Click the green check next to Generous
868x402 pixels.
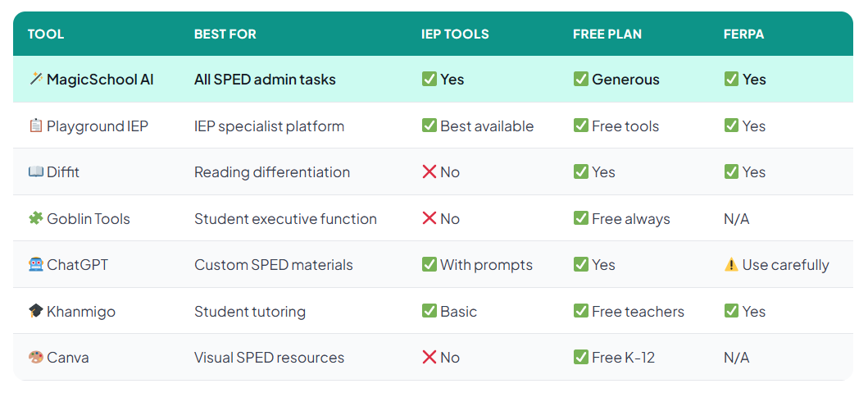[x=580, y=80]
